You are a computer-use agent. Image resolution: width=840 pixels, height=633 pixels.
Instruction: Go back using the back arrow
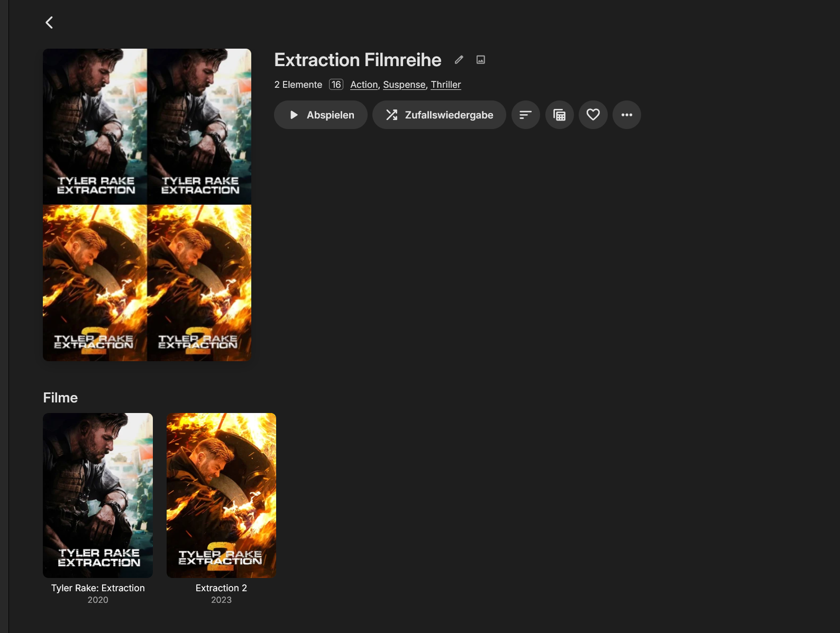pyautogui.click(x=49, y=22)
